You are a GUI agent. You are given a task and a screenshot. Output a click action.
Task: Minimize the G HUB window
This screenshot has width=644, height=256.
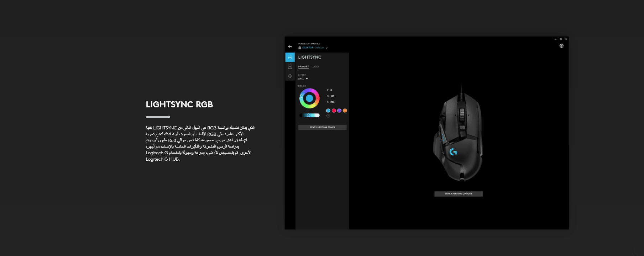555,39
